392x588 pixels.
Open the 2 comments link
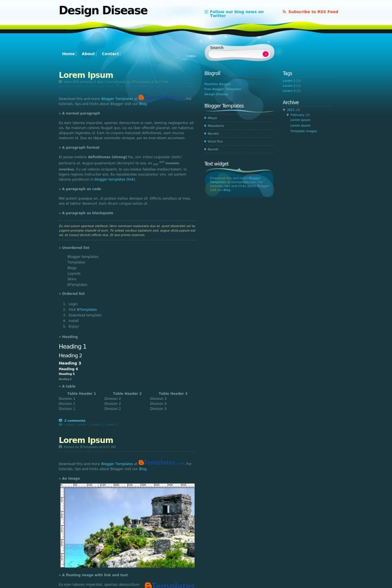click(x=74, y=420)
